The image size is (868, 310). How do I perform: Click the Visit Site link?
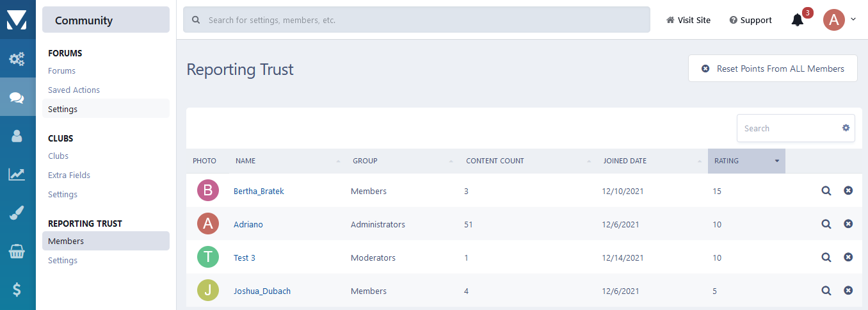click(688, 20)
